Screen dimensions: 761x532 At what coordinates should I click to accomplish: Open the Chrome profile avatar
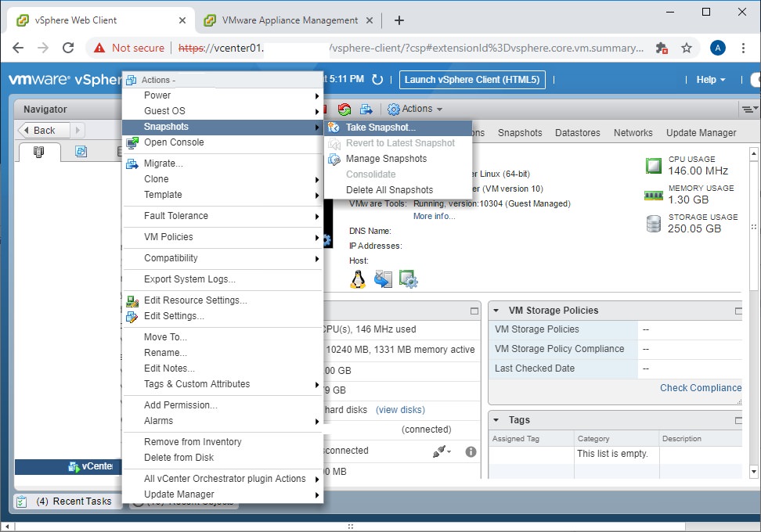[718, 48]
